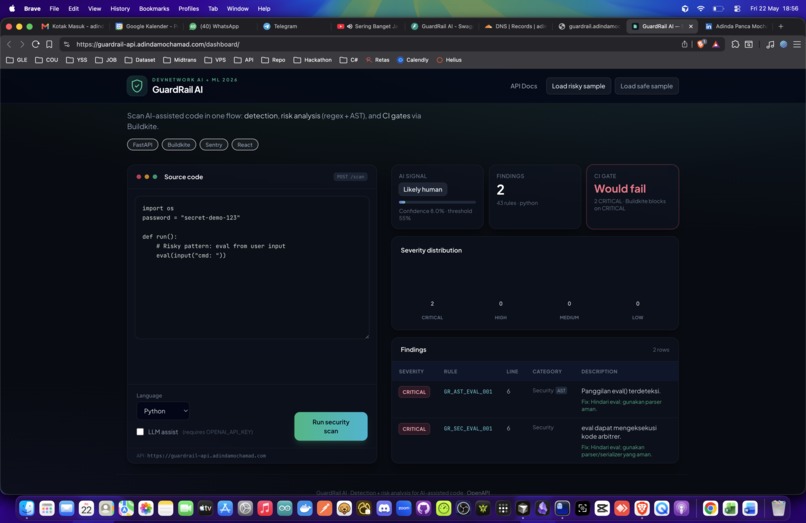Screen dimensions: 806x523
Task: Open Control Center in the menu bar
Action: (737, 9)
